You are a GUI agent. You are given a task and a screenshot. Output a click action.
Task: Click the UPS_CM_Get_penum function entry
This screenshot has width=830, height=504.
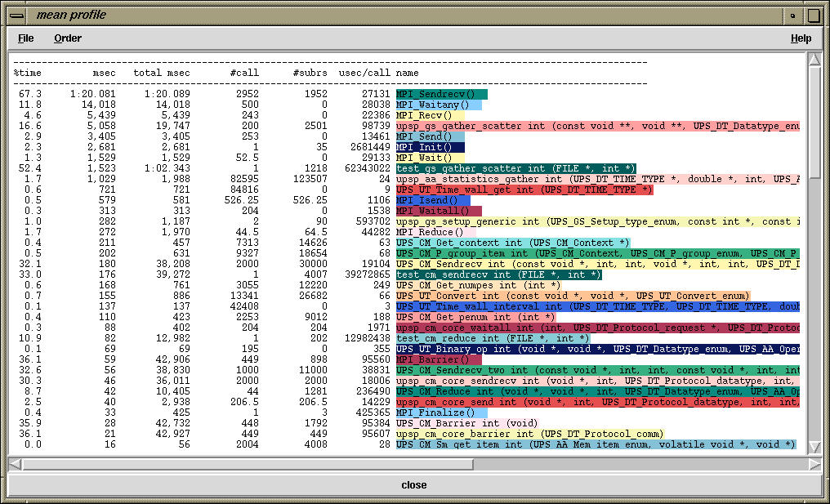[x=476, y=317]
